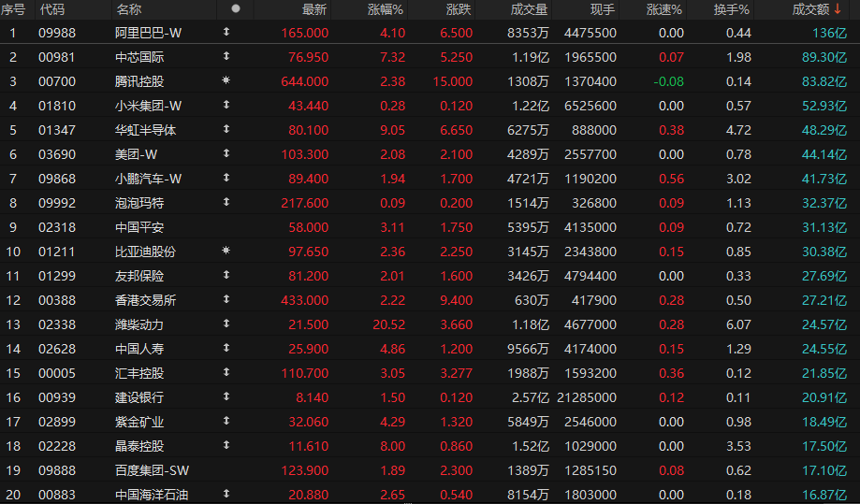Click the 20.52 percent gain value
The image size is (860, 504).
[389, 324]
